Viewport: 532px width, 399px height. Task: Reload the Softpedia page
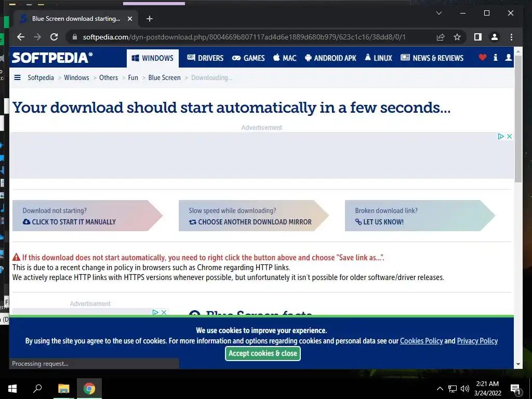(54, 37)
